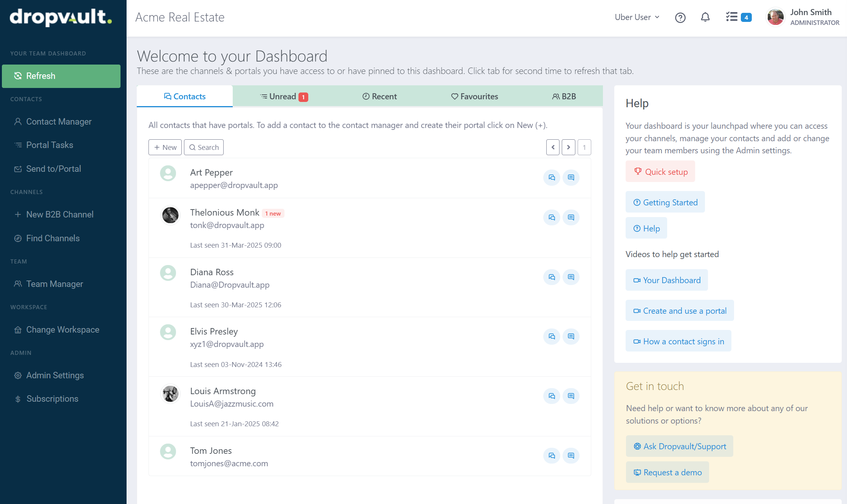Expand the Uber User dropdown
Viewport: 847px width, 504px height.
tap(637, 17)
